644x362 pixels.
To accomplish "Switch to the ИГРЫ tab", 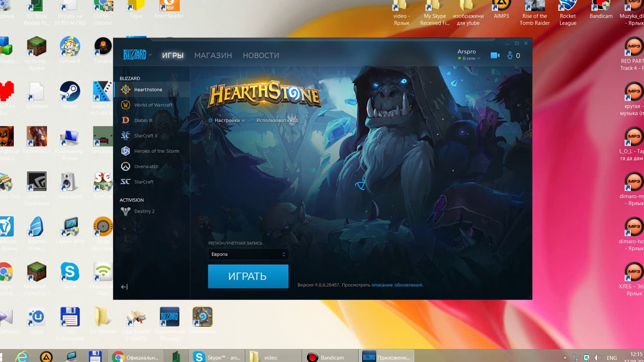I will (173, 55).
